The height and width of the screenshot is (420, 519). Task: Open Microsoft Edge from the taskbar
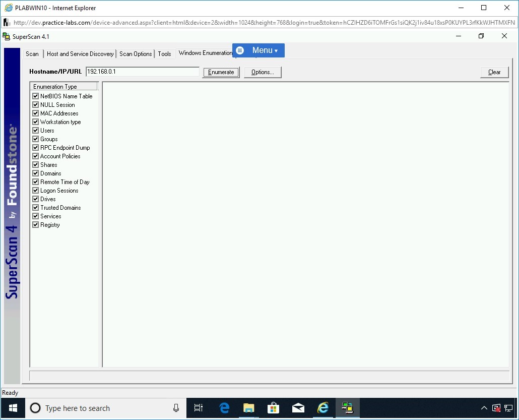point(224,408)
